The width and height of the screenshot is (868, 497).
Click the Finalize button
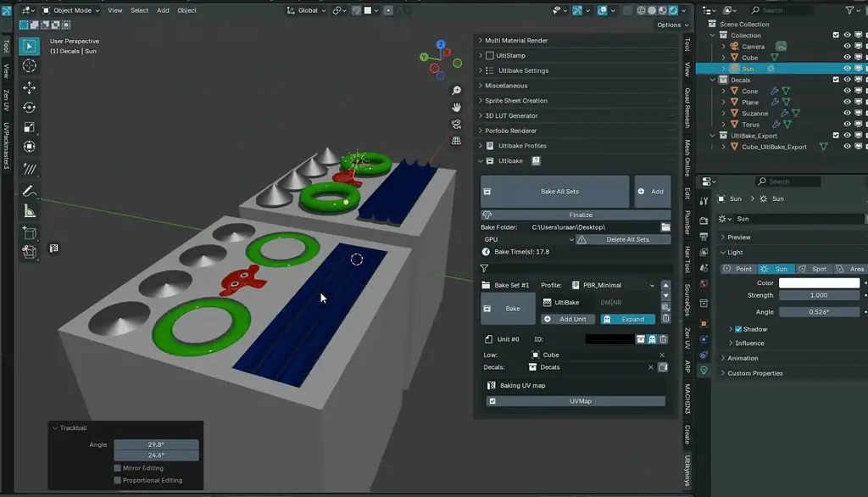pyautogui.click(x=576, y=215)
